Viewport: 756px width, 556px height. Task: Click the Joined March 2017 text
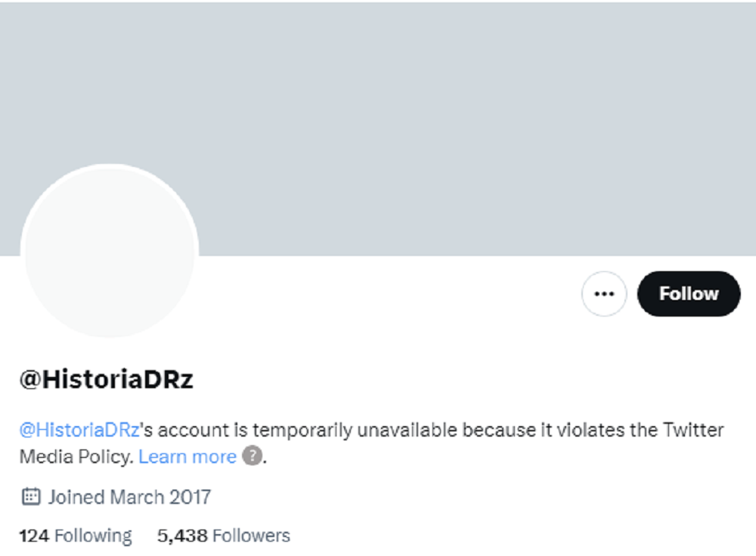[x=129, y=496]
